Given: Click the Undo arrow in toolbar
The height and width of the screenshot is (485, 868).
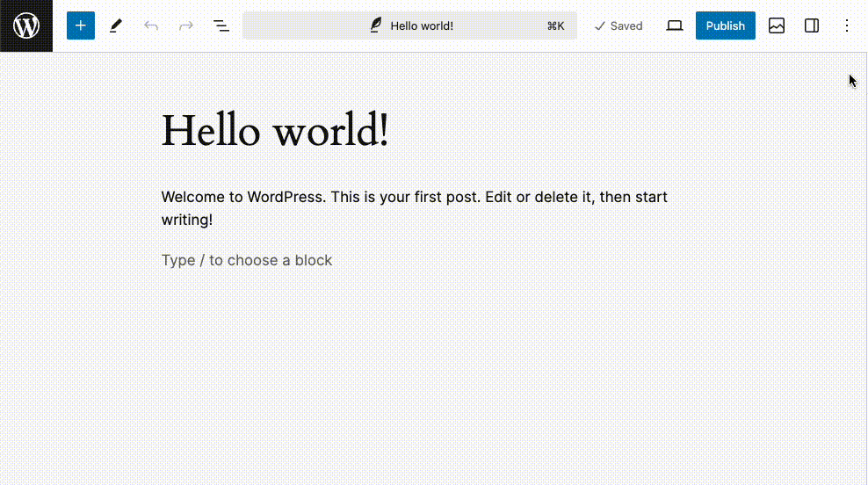Looking at the screenshot, I should 151,25.
